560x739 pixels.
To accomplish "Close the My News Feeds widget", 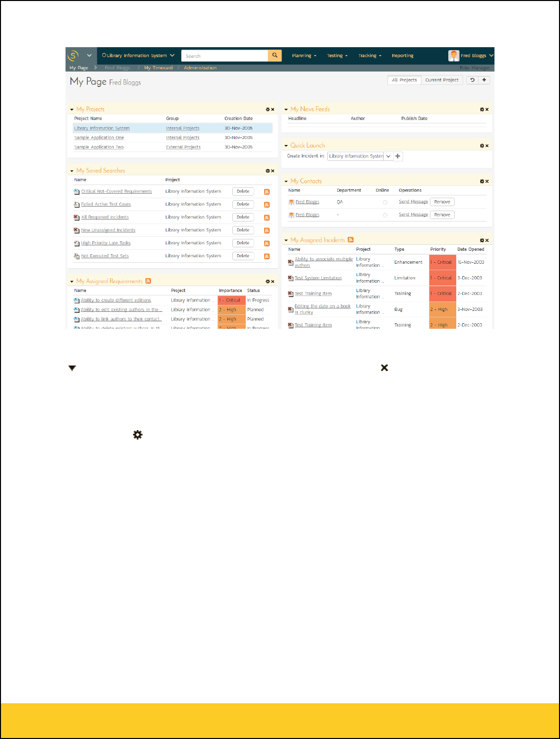I will 487,109.
